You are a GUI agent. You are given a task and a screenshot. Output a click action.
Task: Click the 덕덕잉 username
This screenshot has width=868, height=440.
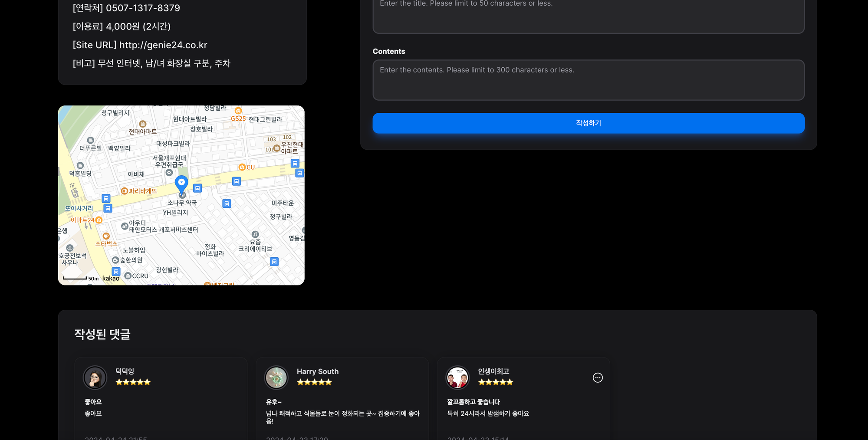(125, 371)
